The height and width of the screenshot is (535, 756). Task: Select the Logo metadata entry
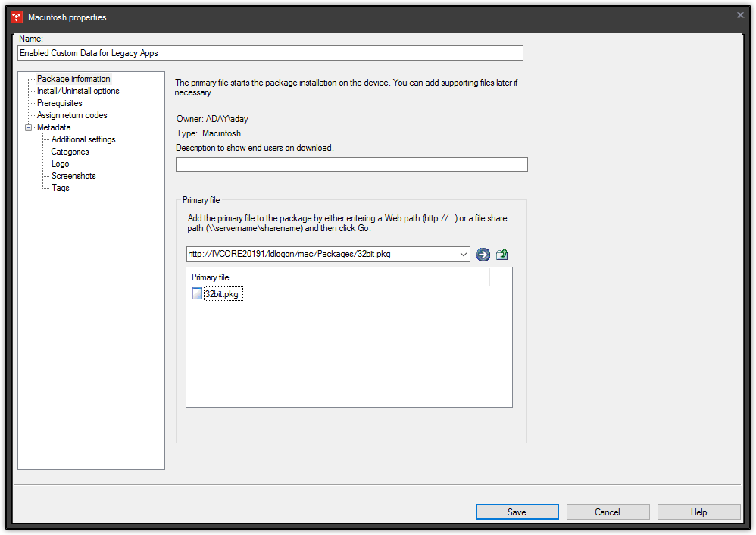pos(60,163)
